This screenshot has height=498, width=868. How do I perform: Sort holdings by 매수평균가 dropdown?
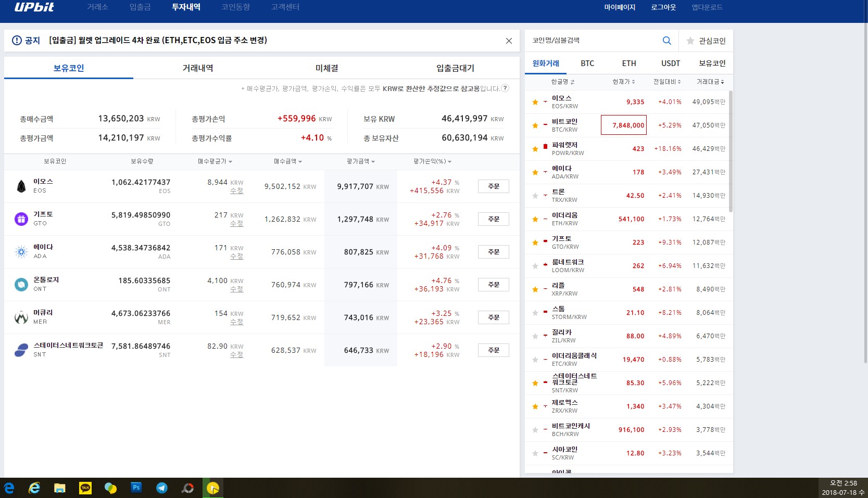click(x=215, y=161)
